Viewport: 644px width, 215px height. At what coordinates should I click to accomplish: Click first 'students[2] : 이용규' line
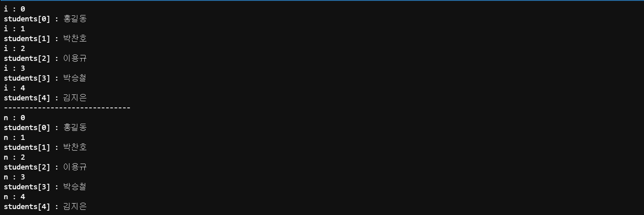click(45, 58)
